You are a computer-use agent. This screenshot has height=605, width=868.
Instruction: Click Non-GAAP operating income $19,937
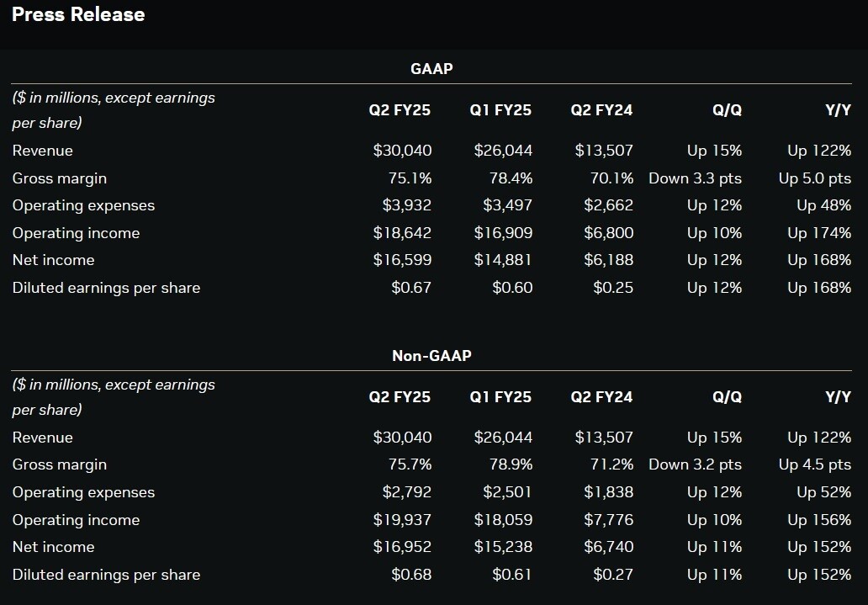402,520
